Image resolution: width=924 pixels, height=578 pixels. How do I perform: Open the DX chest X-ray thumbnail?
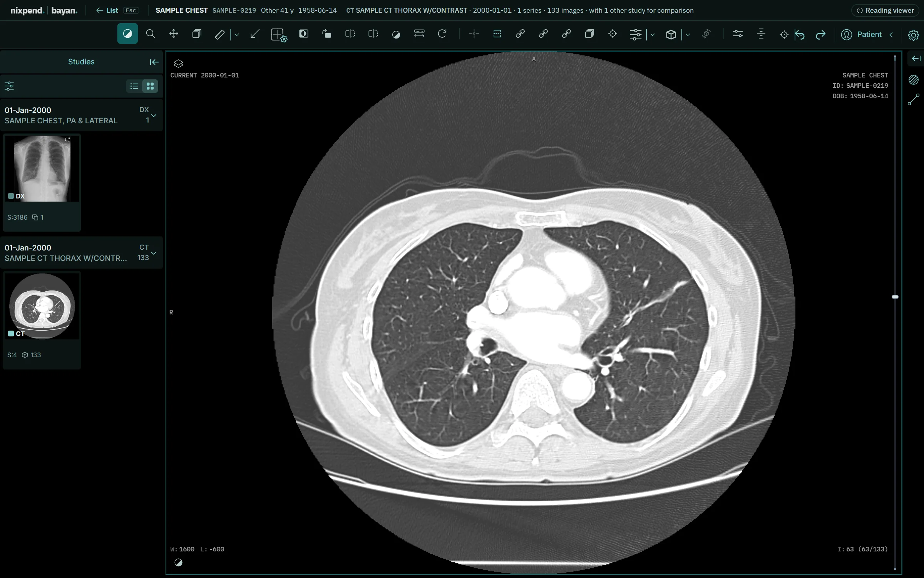click(x=42, y=168)
